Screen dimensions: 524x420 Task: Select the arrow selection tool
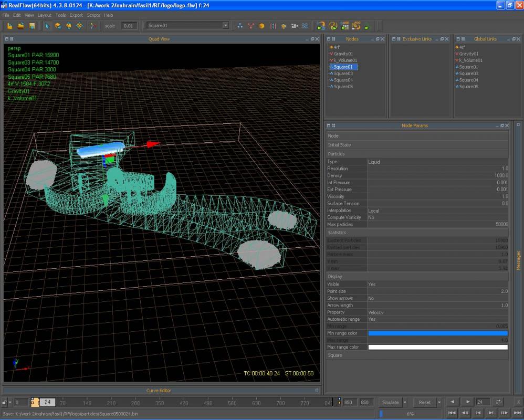point(47,26)
